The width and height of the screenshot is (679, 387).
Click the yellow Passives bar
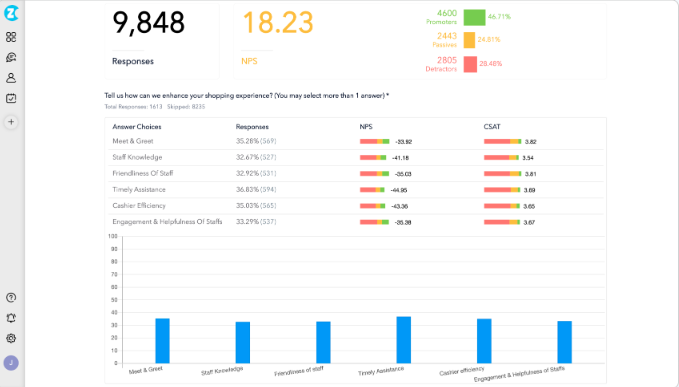[x=469, y=40]
